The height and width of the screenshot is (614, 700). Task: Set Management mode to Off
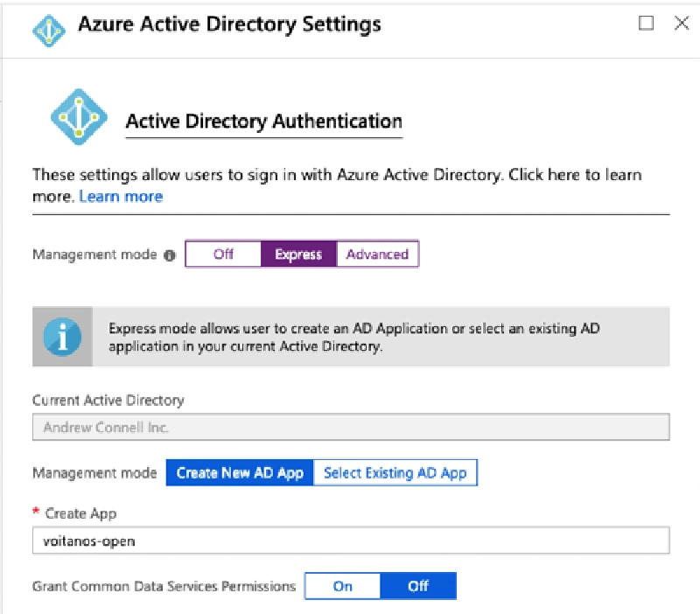[223, 254]
